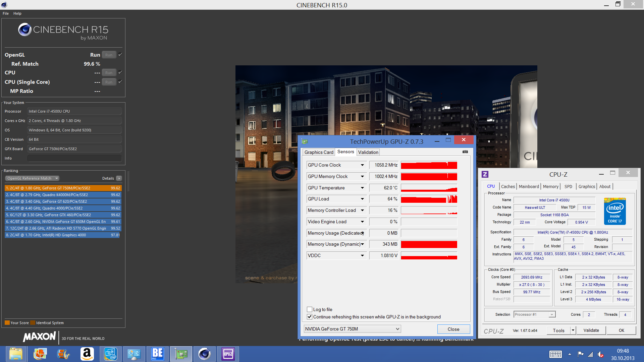Image resolution: width=644 pixels, height=362 pixels.
Task: Expand the Video Engine Load dropdown
Action: (x=362, y=222)
